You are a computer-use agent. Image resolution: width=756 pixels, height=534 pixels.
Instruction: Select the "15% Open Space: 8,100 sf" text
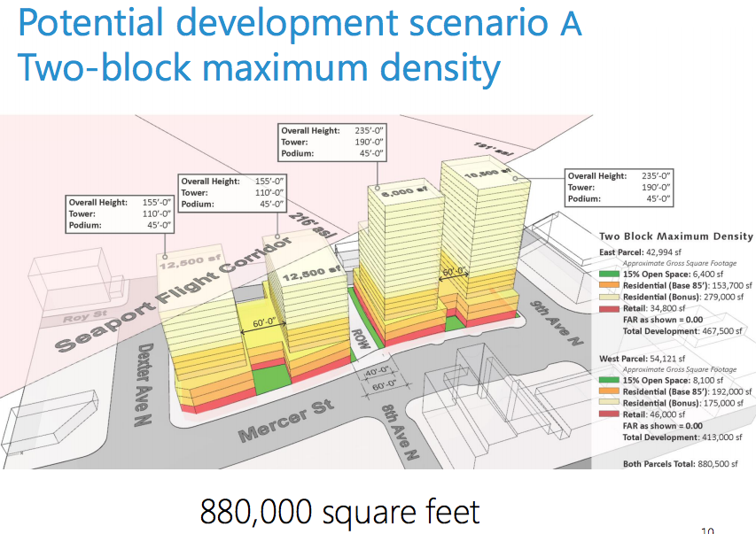[x=673, y=380]
